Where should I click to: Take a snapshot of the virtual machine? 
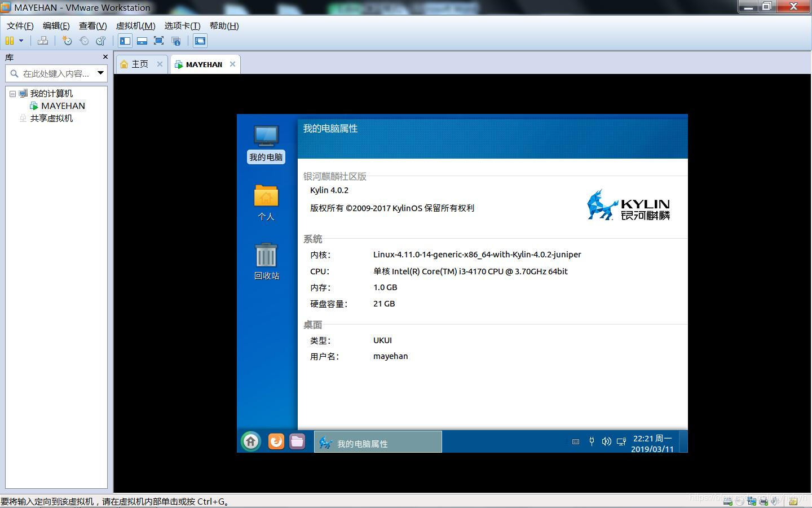67,41
